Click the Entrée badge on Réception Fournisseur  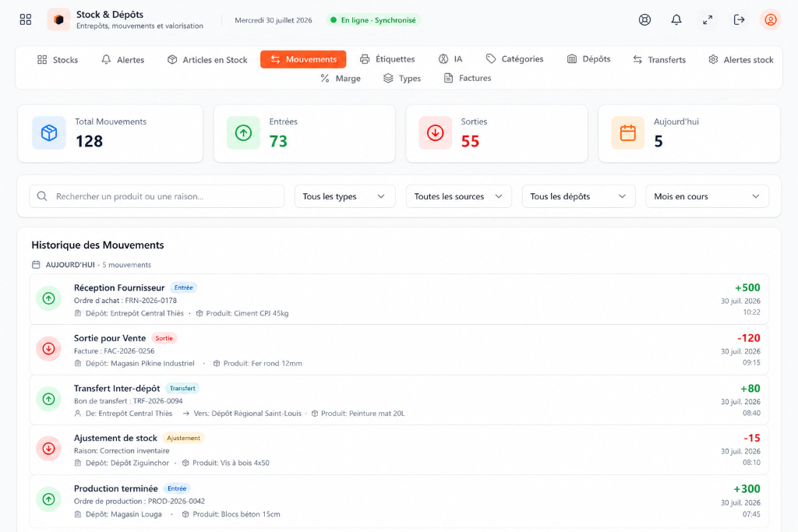(184, 287)
